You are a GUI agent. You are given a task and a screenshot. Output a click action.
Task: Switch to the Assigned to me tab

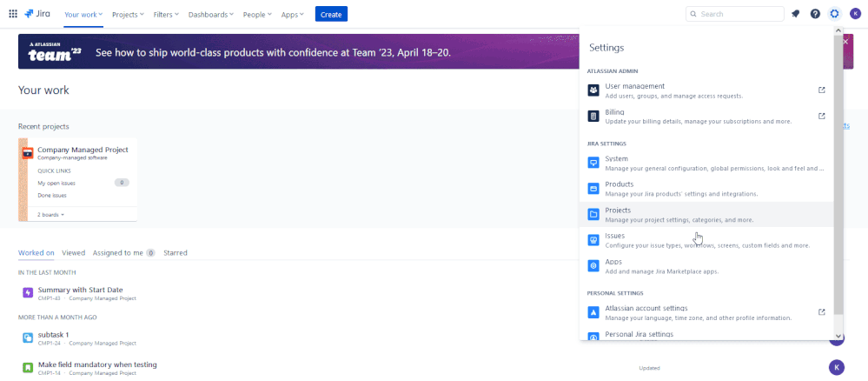point(124,253)
